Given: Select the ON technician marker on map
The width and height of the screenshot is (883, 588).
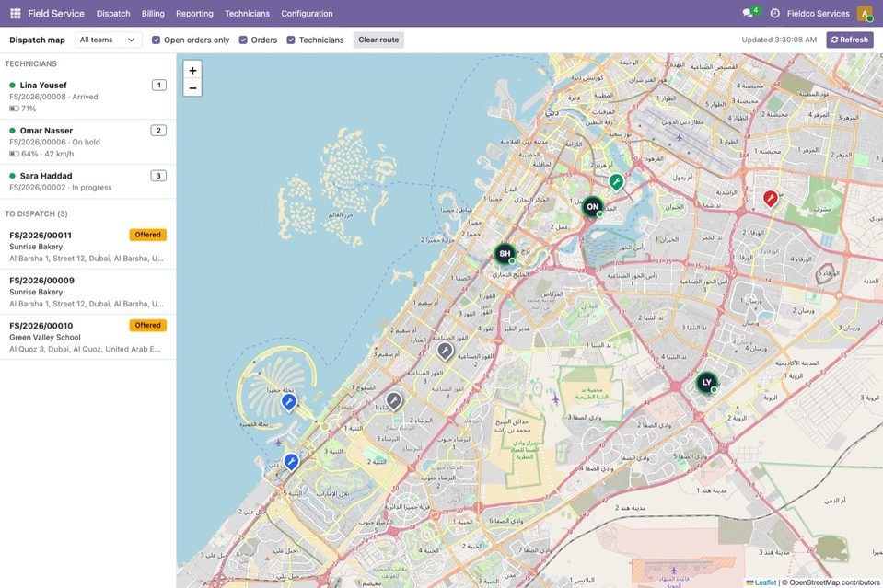Looking at the screenshot, I should (x=592, y=207).
